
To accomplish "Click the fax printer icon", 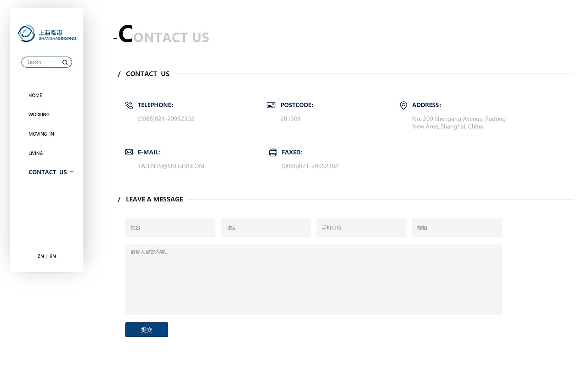I will coord(273,153).
